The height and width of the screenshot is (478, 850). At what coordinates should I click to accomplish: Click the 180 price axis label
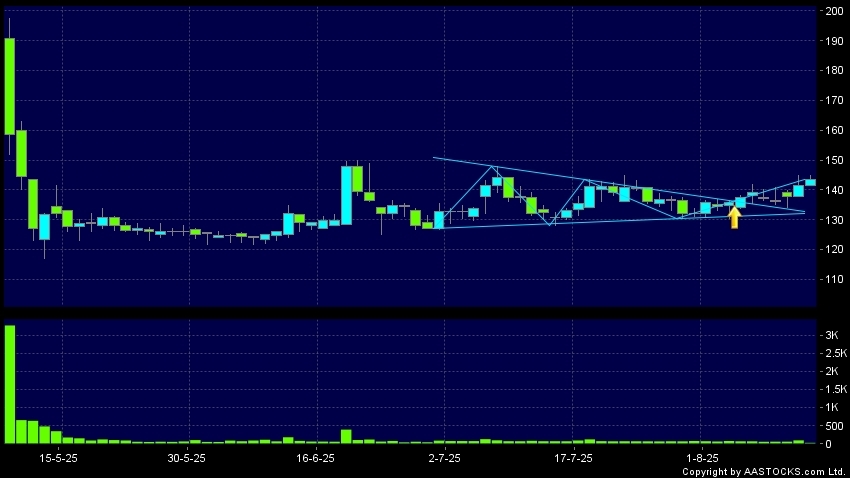(834, 70)
